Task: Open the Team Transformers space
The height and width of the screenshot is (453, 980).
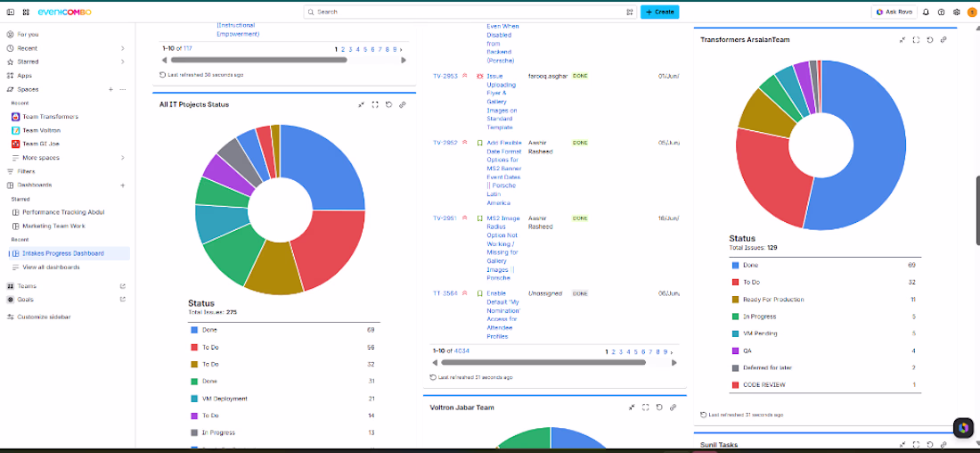Action: coord(50,117)
